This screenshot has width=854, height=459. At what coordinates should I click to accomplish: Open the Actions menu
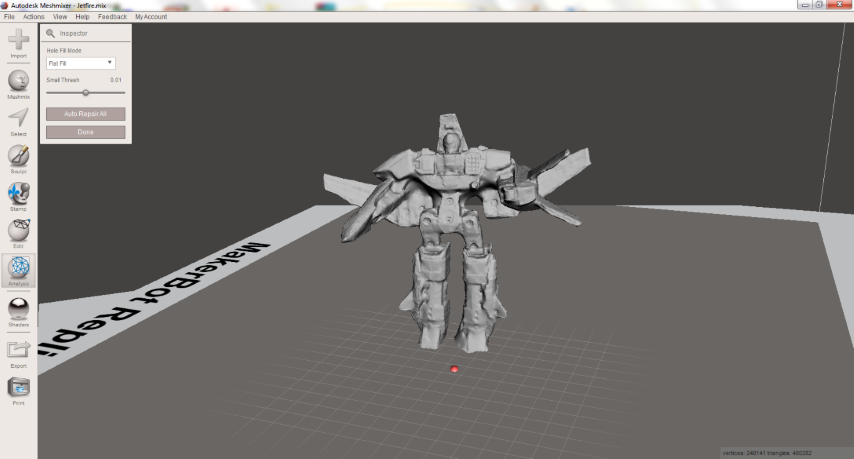(33, 17)
